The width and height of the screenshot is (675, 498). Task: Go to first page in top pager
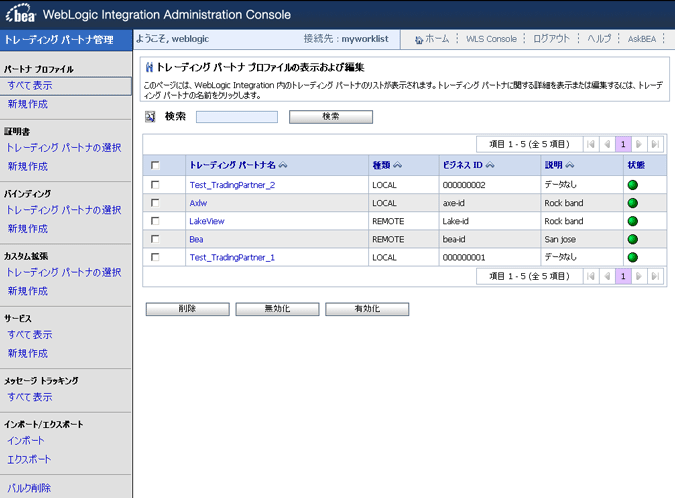pyautogui.click(x=591, y=144)
